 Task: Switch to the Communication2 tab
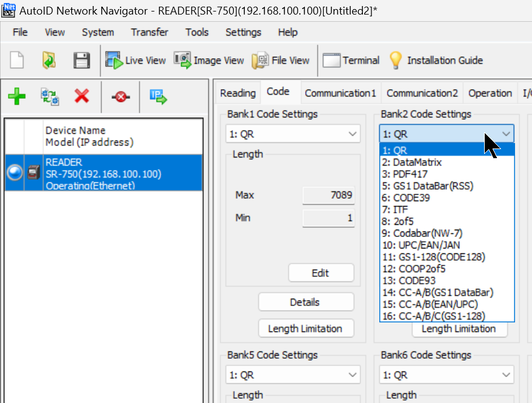coord(422,93)
